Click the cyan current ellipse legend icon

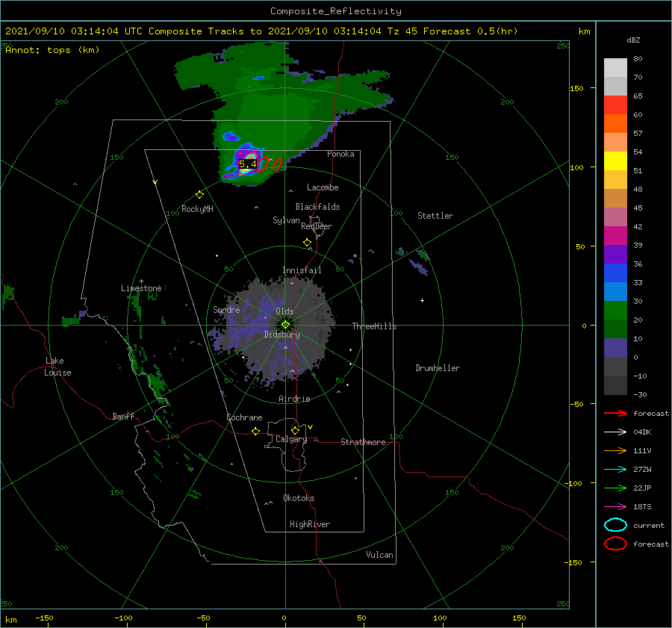coord(615,525)
